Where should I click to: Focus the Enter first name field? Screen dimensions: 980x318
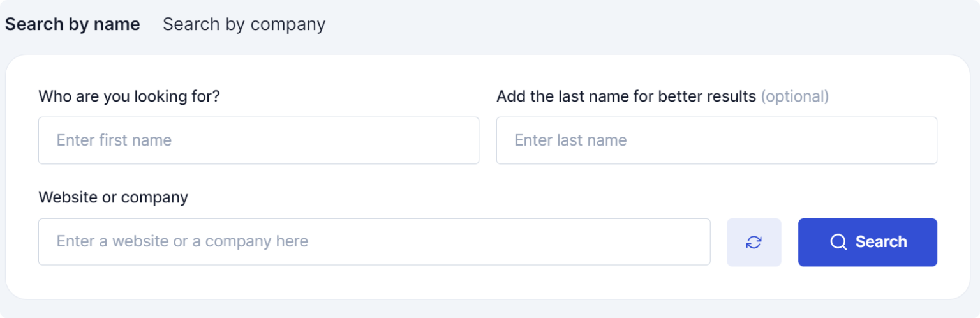(258, 140)
